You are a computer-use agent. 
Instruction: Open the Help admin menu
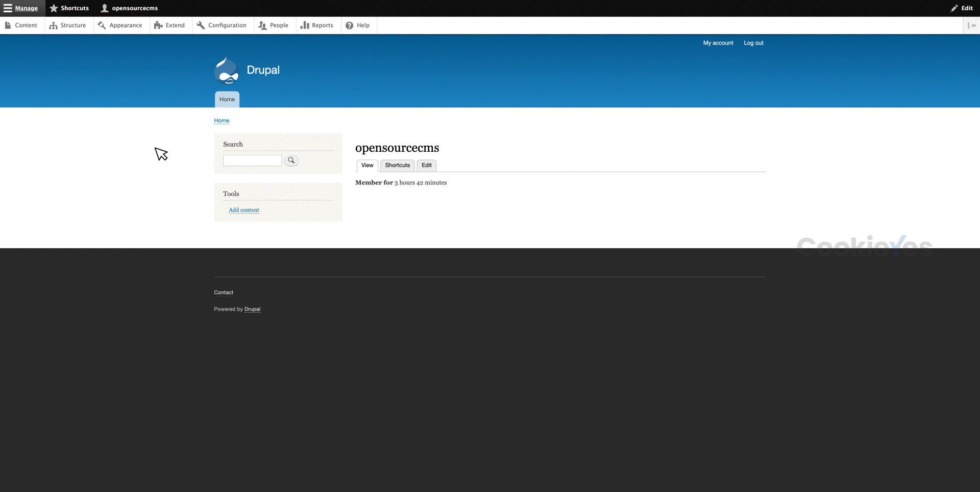pos(358,25)
